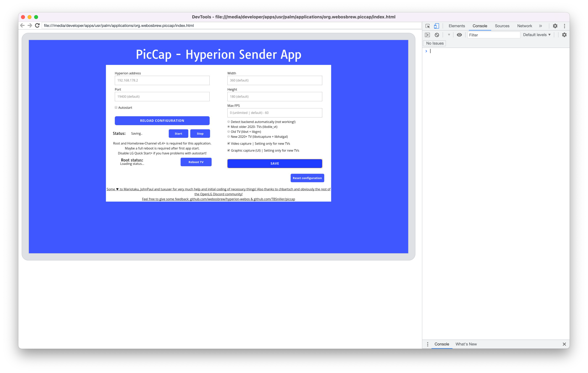Viewport: 588px width, 373px height.
Task: Enable the Autostart checkbox
Action: (x=116, y=107)
